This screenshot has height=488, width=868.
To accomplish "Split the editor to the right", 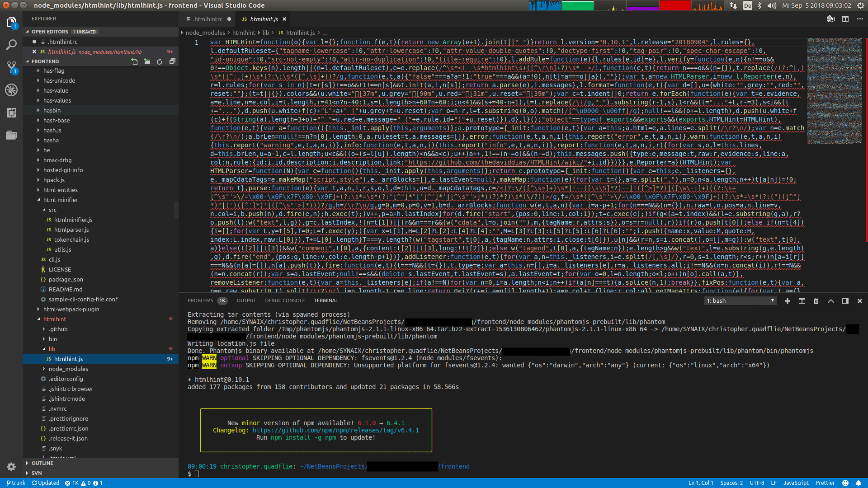I will click(x=845, y=19).
